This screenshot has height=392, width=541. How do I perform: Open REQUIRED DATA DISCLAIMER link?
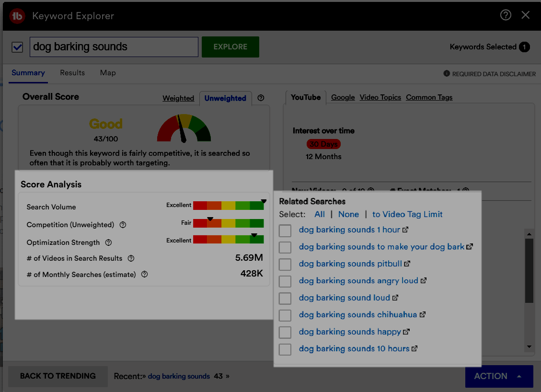[x=494, y=74]
